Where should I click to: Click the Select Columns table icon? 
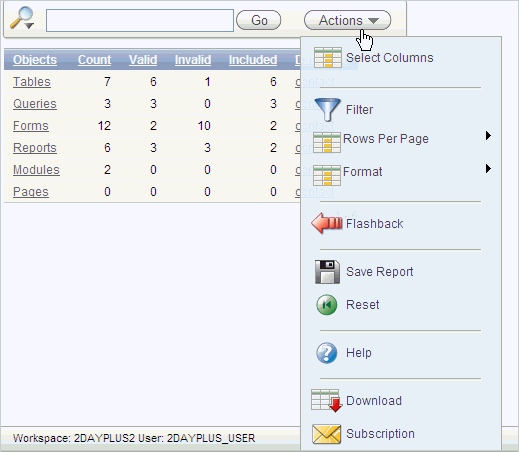coord(328,57)
